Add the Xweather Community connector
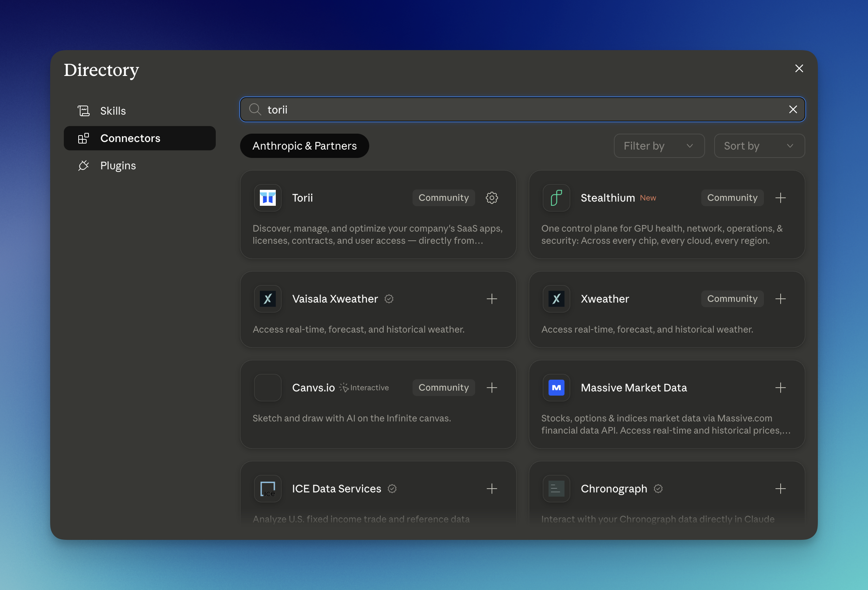 point(780,299)
